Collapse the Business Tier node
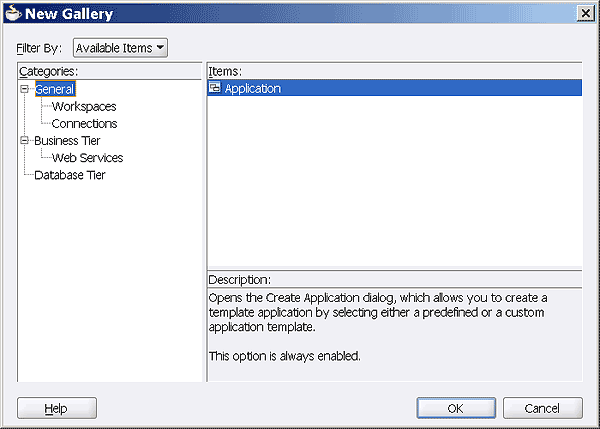The image size is (600, 429). pyautogui.click(x=23, y=140)
